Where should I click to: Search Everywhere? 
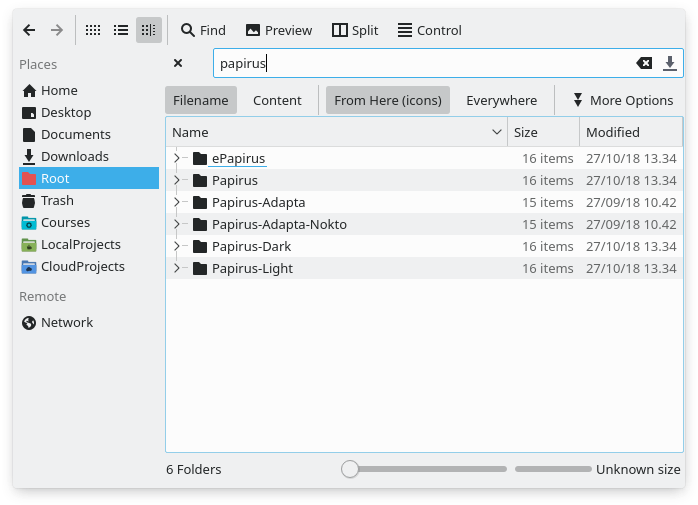point(502,100)
